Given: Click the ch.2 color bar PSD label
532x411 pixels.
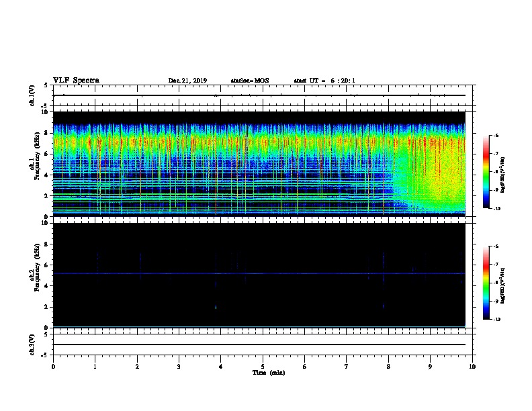Looking at the screenshot, I should click(x=503, y=286).
